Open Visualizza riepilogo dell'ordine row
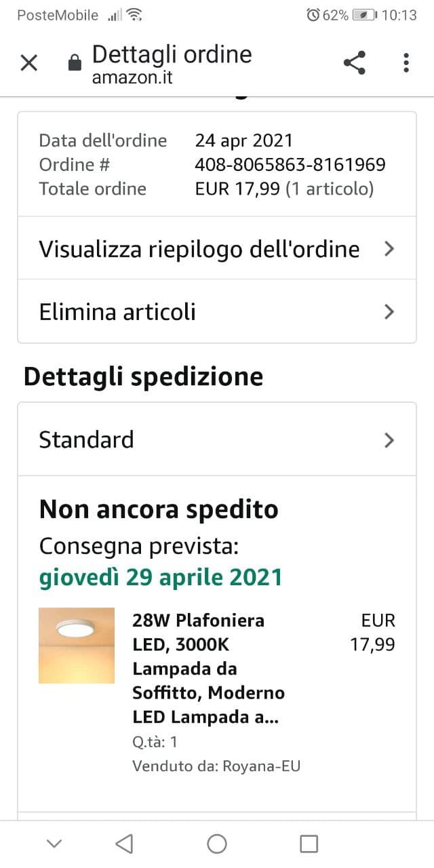Viewport: 434px width, 868px height. [x=199, y=249]
